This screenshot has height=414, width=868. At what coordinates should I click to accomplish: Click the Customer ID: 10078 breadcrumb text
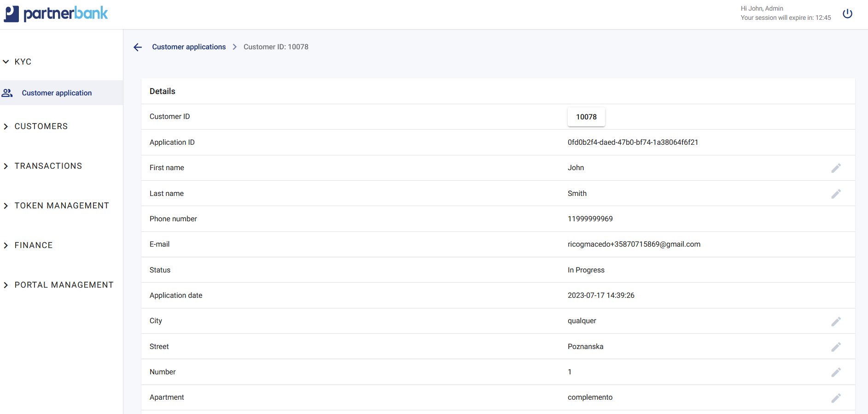pyautogui.click(x=276, y=47)
